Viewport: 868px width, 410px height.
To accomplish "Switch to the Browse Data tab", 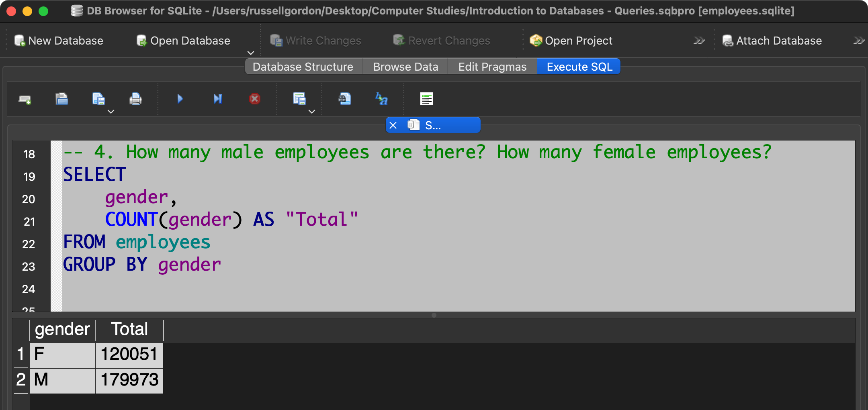I will pos(405,67).
